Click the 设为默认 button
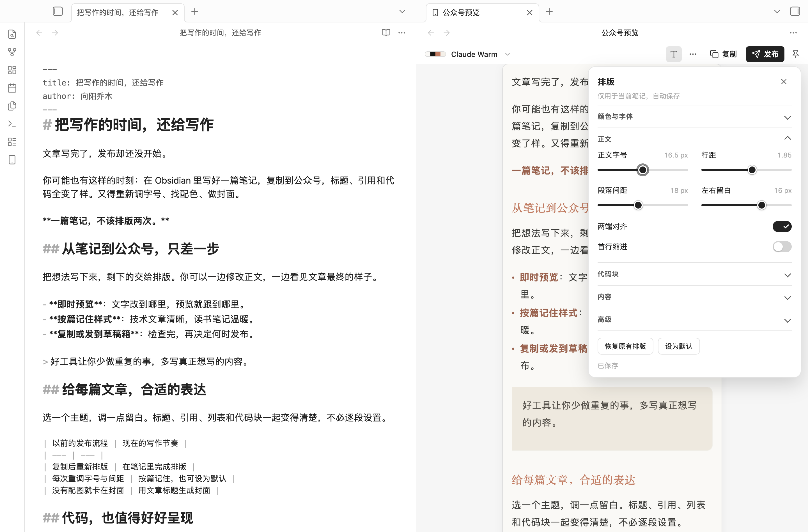The image size is (808, 532). tap(678, 346)
